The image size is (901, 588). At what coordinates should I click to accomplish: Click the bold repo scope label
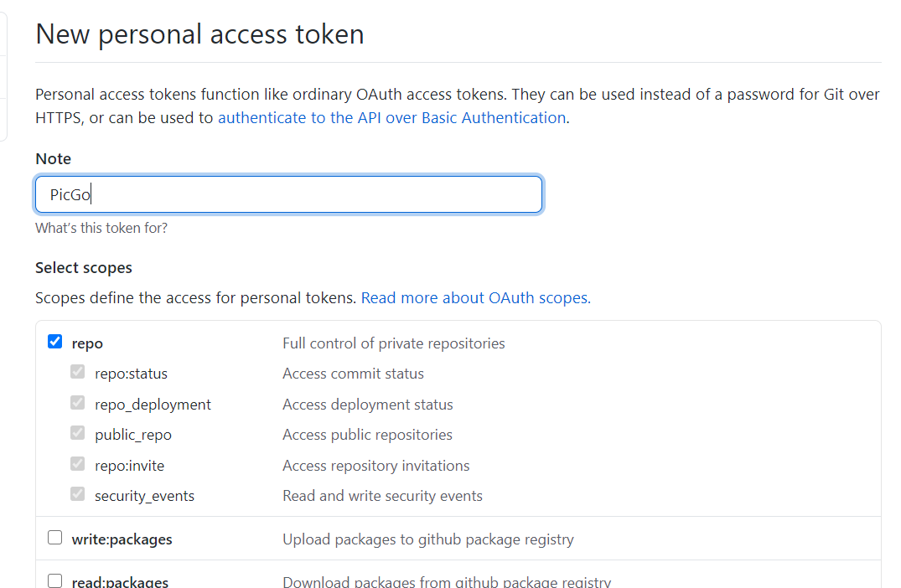(x=87, y=343)
